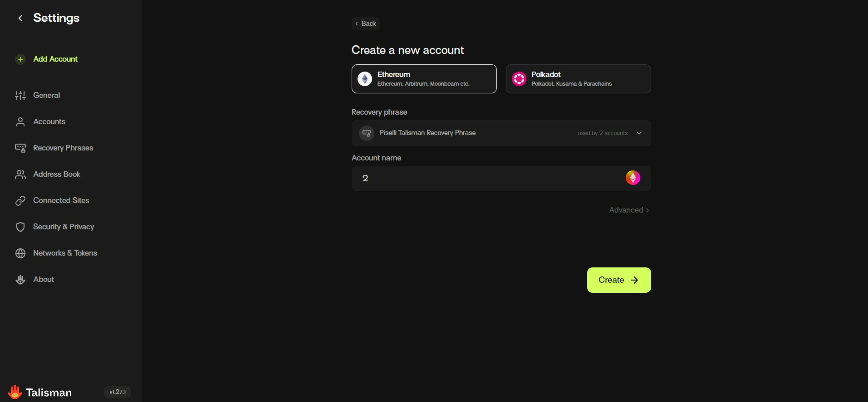Click "Polkadot, Kusama & Parachains" subtitle
868x402 pixels.
(x=572, y=84)
